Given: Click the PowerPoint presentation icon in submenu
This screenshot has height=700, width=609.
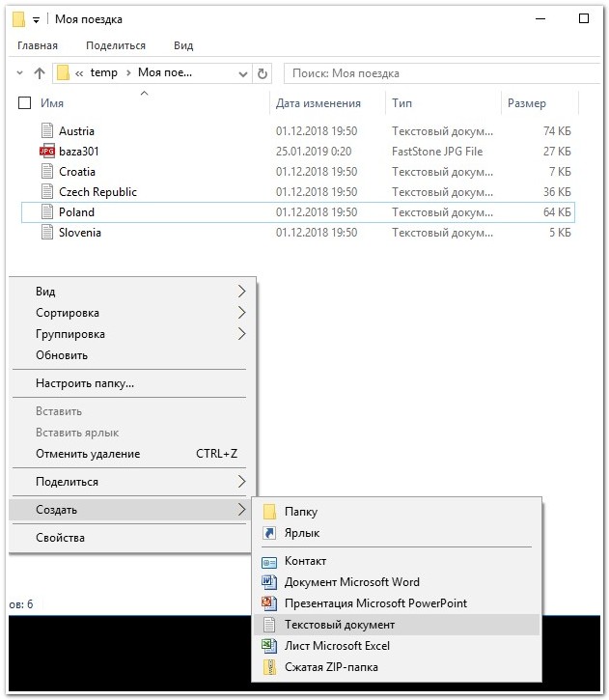Looking at the screenshot, I should (x=269, y=603).
